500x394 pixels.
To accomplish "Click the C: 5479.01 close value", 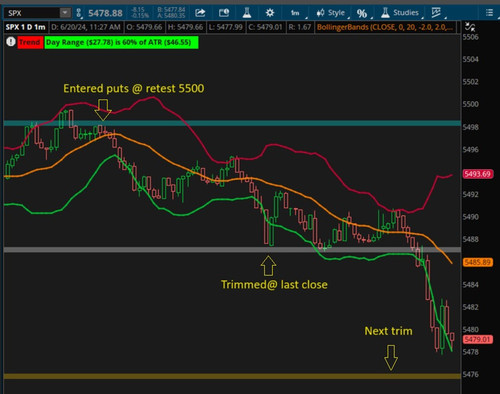I will (x=265, y=27).
